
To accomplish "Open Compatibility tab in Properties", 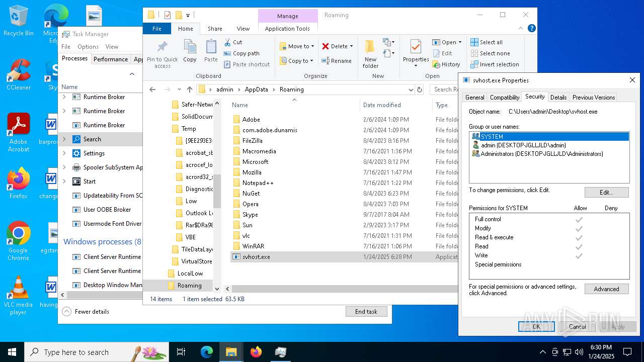I will [x=505, y=98].
